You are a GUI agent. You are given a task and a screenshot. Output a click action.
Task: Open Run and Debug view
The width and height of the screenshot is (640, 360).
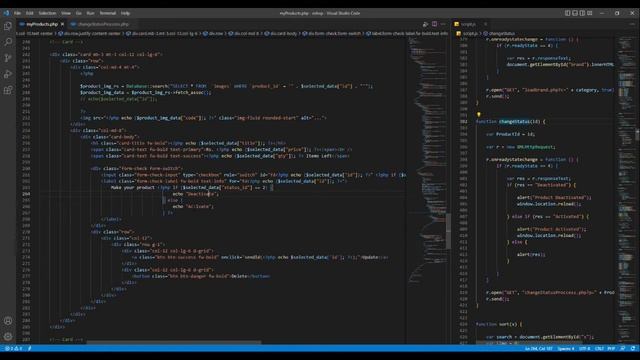click(x=8, y=74)
